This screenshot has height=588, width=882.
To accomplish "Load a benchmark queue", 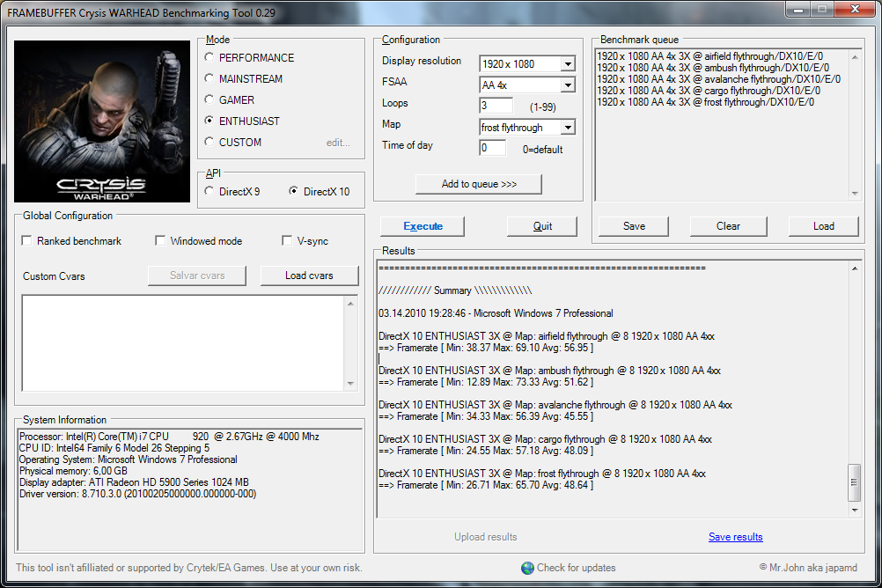I will click(824, 226).
